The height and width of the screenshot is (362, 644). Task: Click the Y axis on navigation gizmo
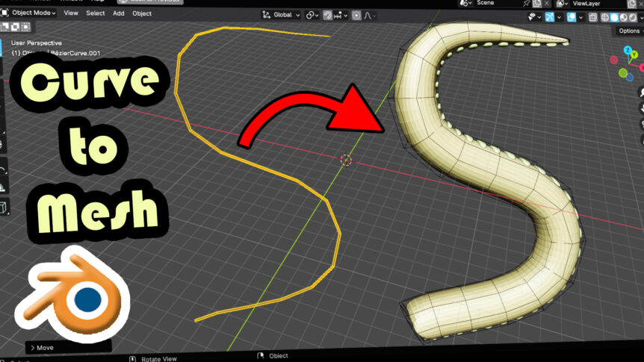click(634, 54)
